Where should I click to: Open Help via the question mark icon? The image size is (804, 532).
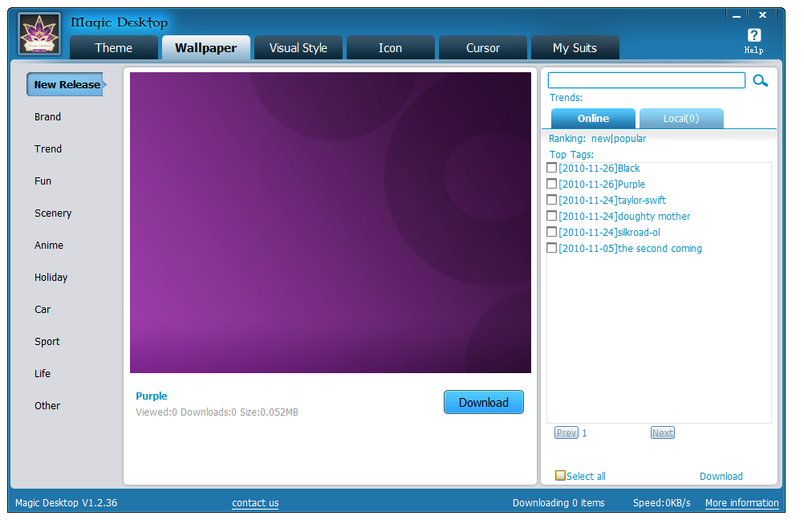pyautogui.click(x=754, y=36)
